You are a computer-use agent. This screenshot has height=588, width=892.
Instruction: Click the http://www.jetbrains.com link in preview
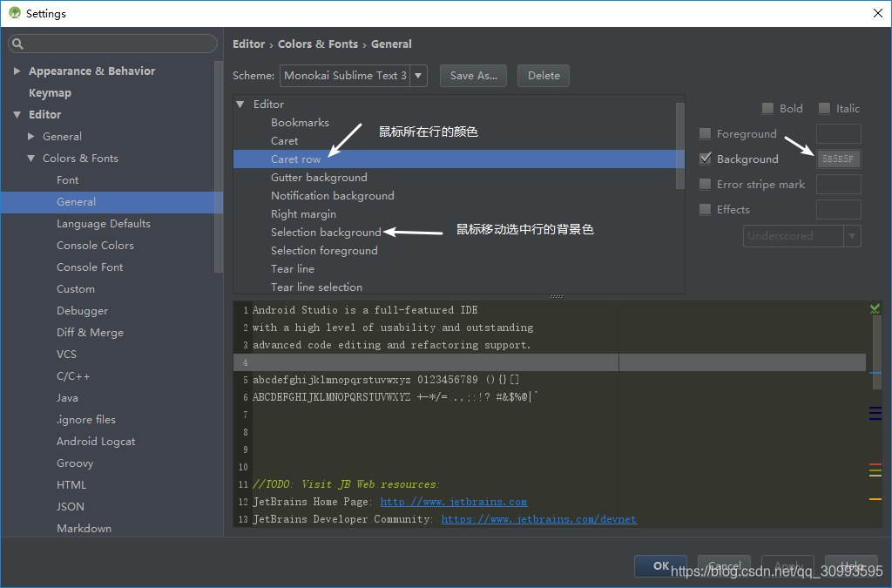(453, 502)
